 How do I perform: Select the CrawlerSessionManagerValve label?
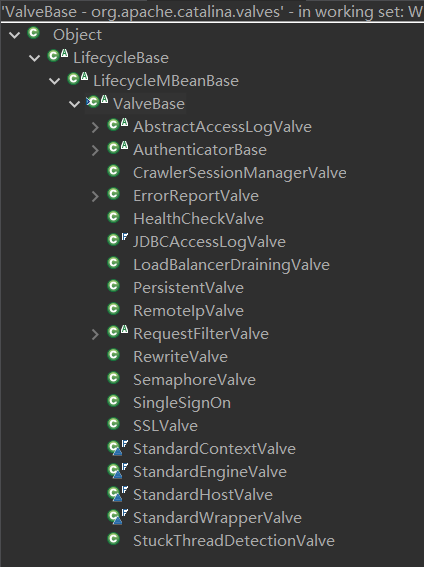tap(240, 173)
